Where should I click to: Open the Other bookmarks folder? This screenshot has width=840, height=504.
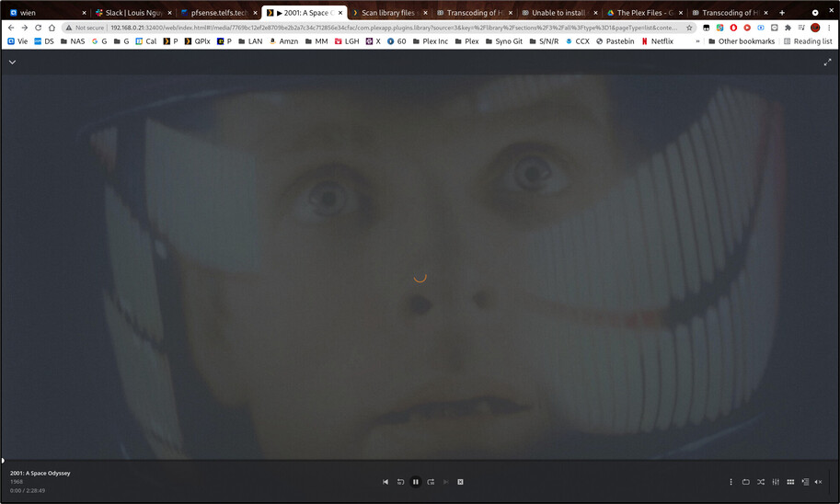(742, 40)
